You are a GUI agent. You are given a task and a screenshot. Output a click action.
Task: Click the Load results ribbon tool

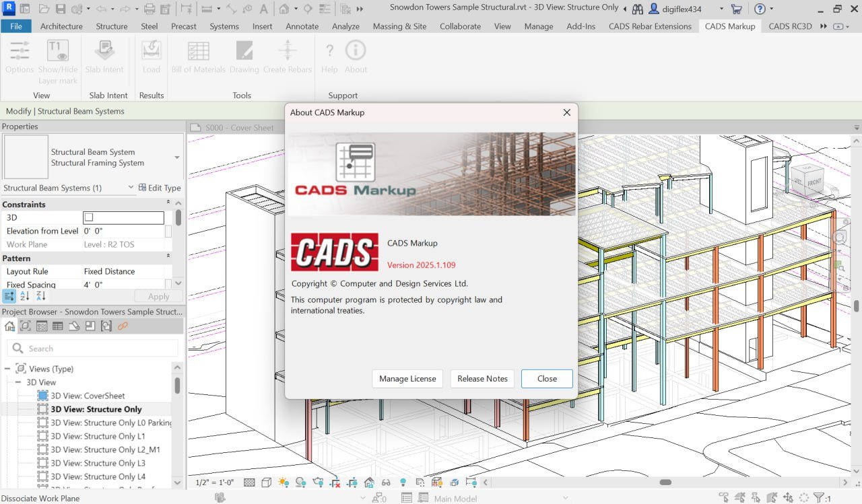pyautogui.click(x=152, y=57)
